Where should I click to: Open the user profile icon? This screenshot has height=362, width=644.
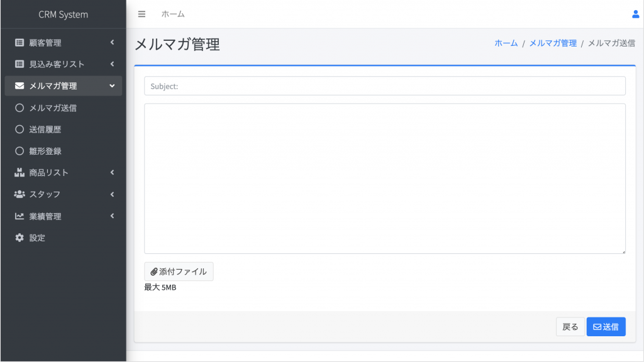click(635, 14)
